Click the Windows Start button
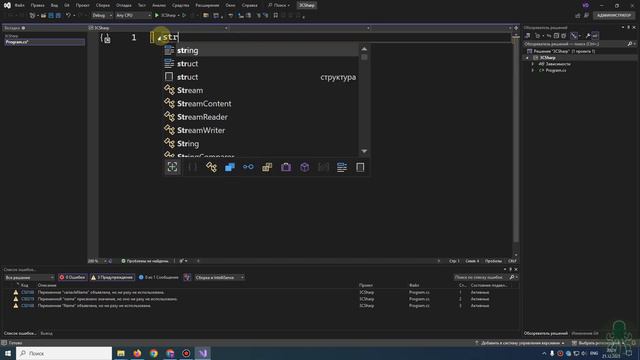640x360 pixels. [x=8, y=353]
